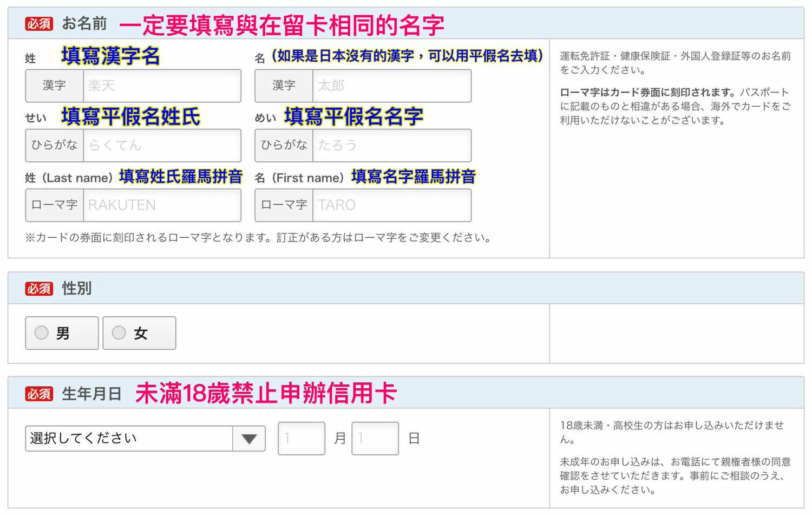Click the 必須 badge next to 生年月日
Image resolution: width=812 pixels, height=515 pixels.
point(39,394)
